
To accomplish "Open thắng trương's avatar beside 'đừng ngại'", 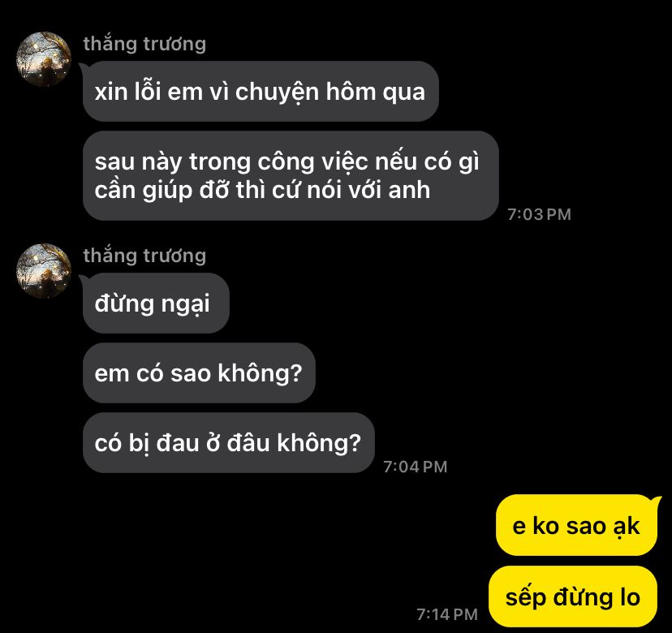I will tap(44, 270).
